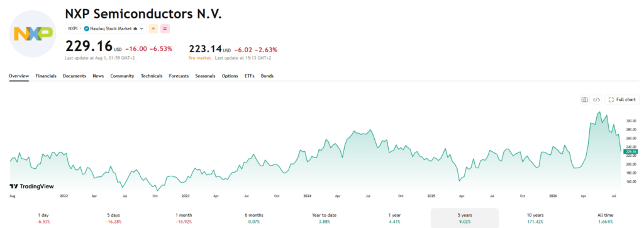Switch chart to All time range
The width and height of the screenshot is (644, 228).
click(x=606, y=218)
